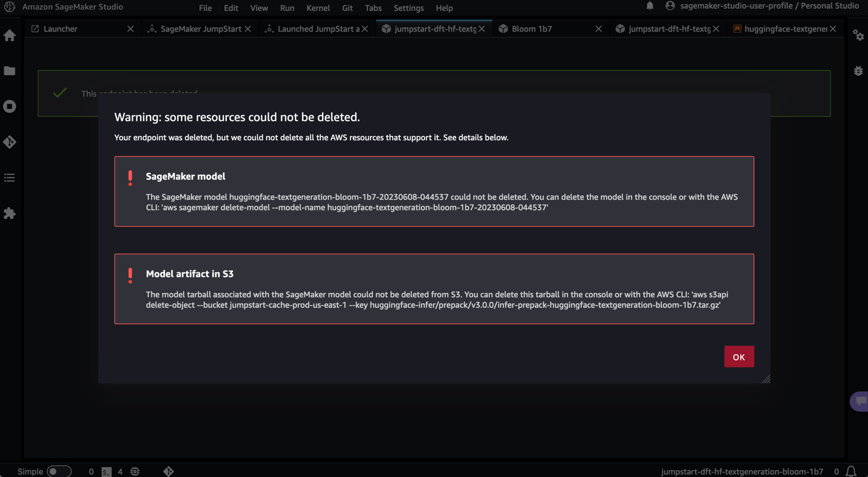Close the Launcher tab
The image size is (868, 477).
point(130,29)
